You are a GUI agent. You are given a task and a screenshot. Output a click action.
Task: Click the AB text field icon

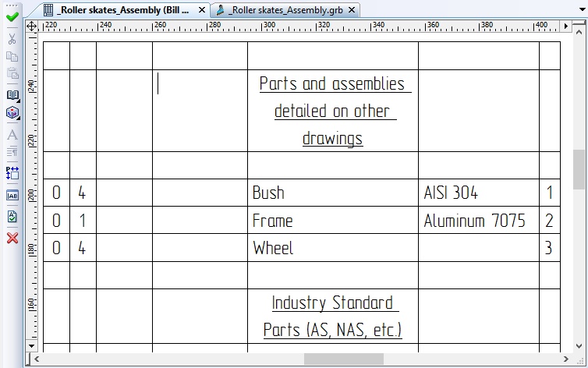tap(12, 195)
